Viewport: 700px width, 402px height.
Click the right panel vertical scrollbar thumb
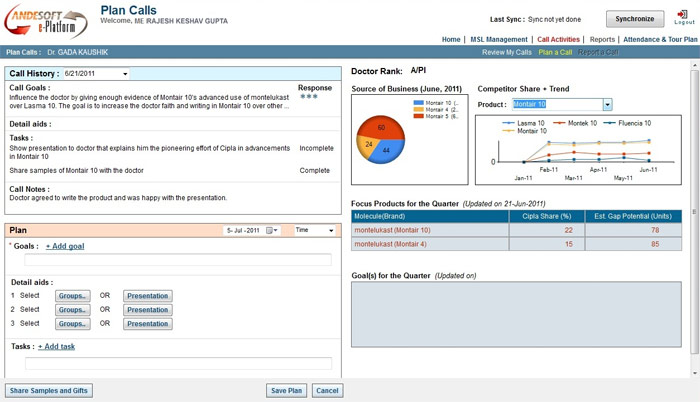(695, 211)
